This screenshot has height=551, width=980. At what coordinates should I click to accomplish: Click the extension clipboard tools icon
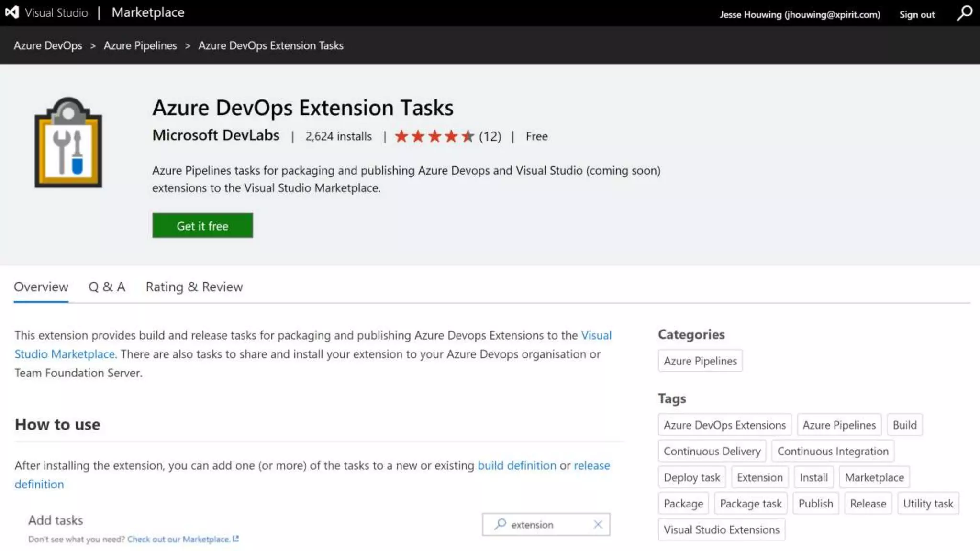68,143
